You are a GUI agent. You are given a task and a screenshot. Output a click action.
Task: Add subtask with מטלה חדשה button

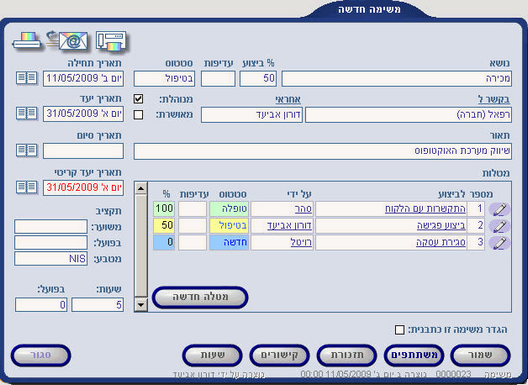coord(200,297)
